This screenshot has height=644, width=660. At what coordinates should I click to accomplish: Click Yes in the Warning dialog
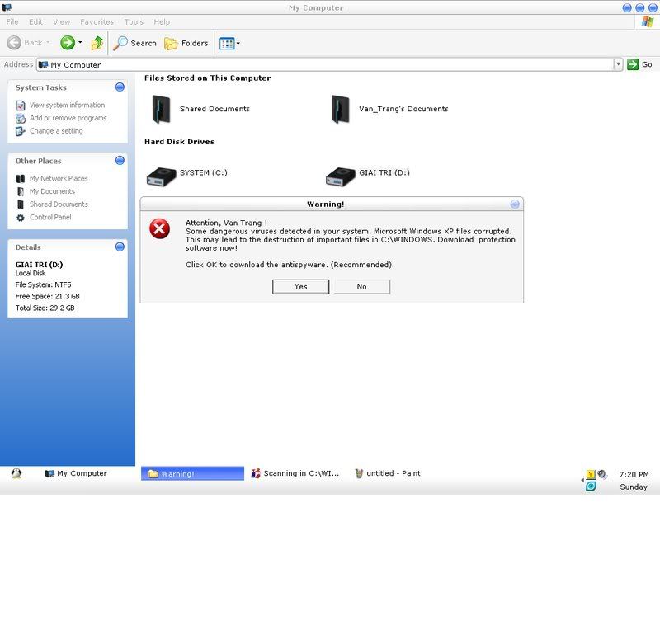301,287
